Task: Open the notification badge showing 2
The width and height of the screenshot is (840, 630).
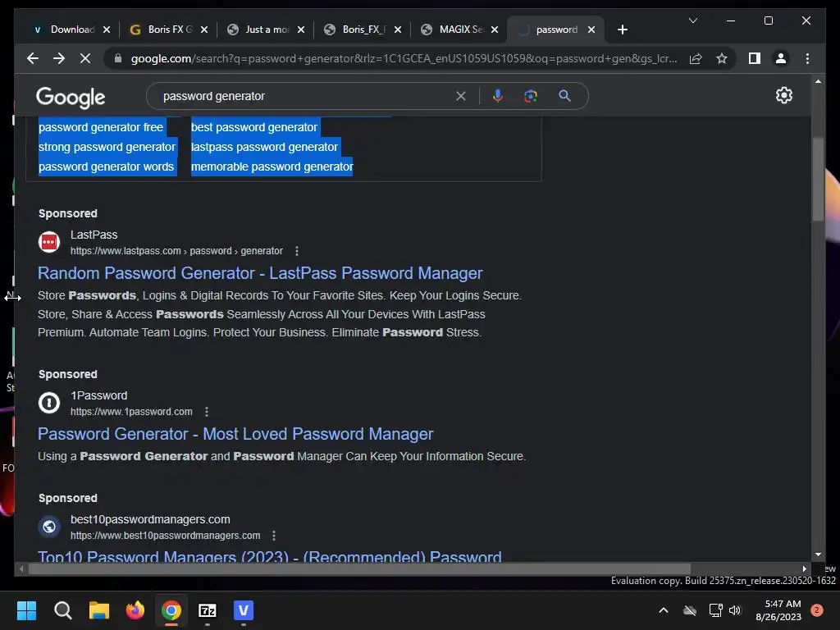Action: (817, 610)
